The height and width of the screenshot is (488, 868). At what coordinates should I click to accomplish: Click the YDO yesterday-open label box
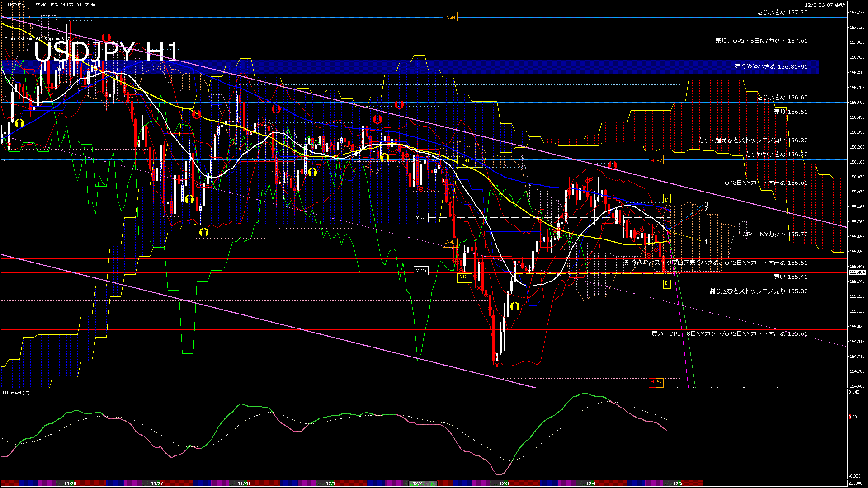point(420,271)
